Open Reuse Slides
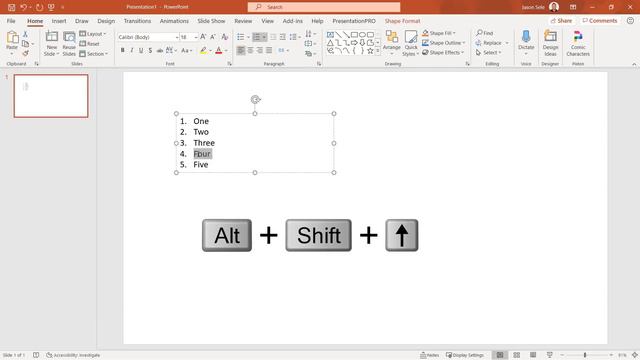The height and width of the screenshot is (360, 640). tap(69, 43)
